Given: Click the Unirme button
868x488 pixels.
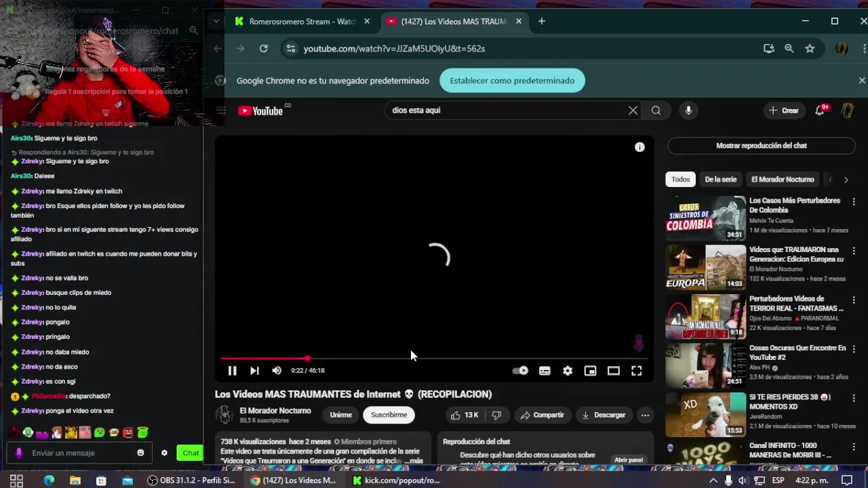Looking at the screenshot, I should [340, 415].
